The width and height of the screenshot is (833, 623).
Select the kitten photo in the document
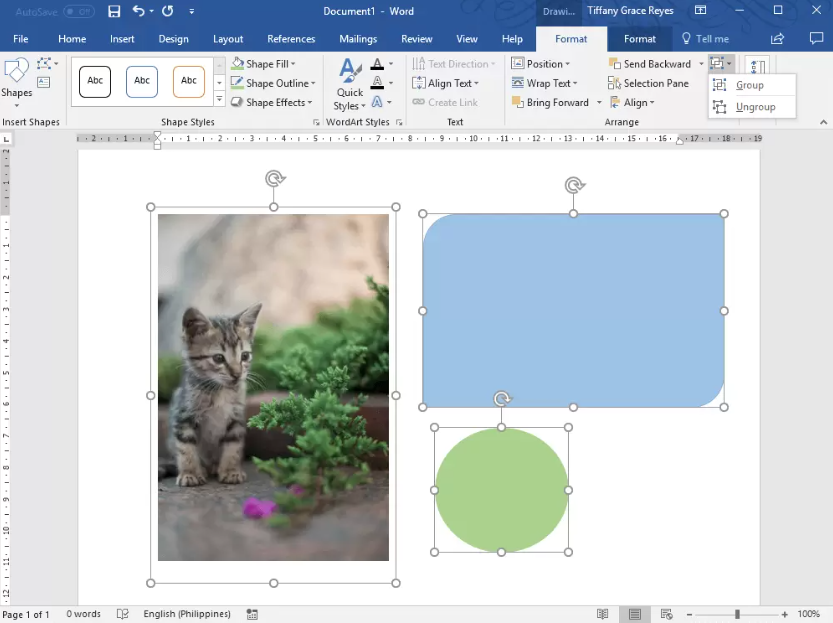pos(273,387)
